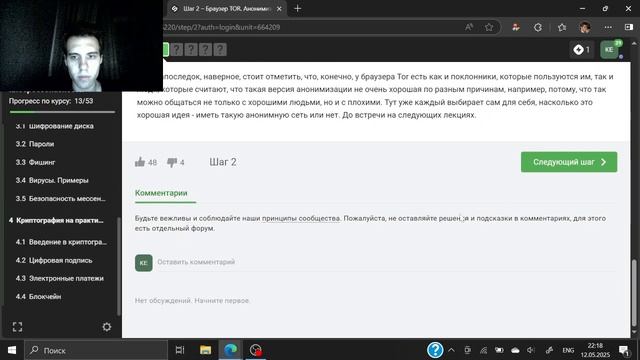Open a new browser tab
The height and width of the screenshot is (360, 640).
pyautogui.click(x=298, y=9)
